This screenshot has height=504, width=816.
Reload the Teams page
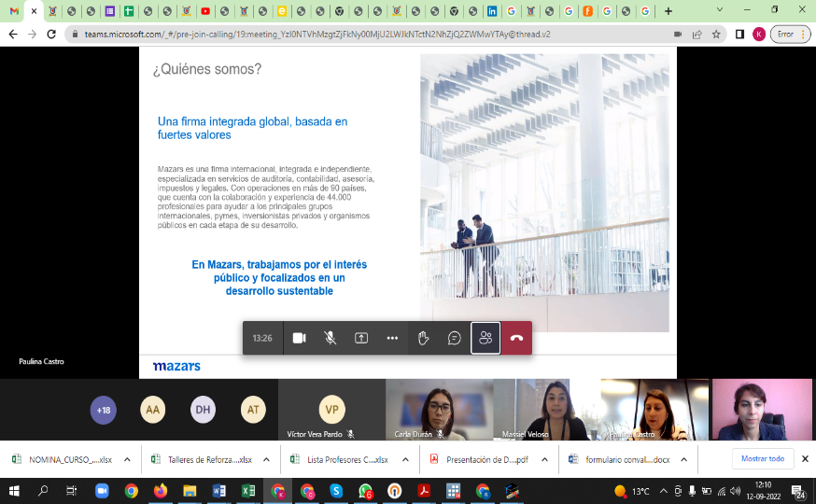coord(51,35)
